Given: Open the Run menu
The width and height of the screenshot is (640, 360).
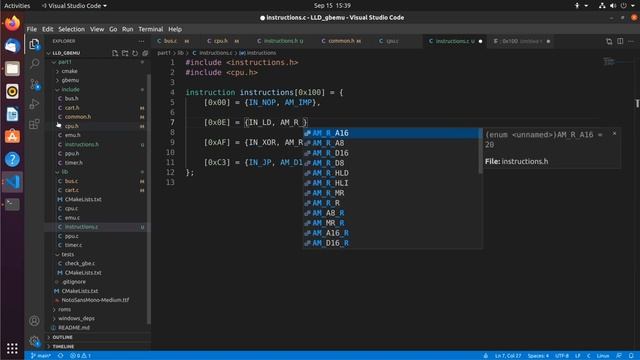Looking at the screenshot, I should click(x=127, y=29).
